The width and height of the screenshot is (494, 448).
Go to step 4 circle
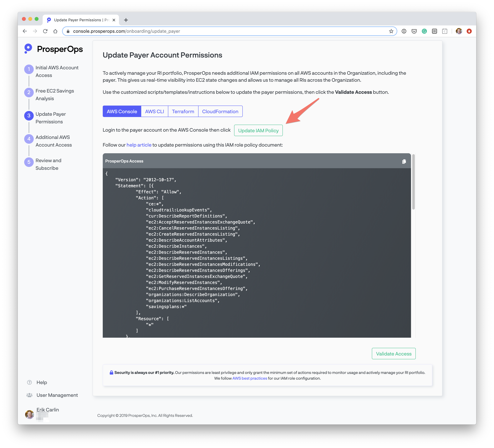[x=29, y=139]
